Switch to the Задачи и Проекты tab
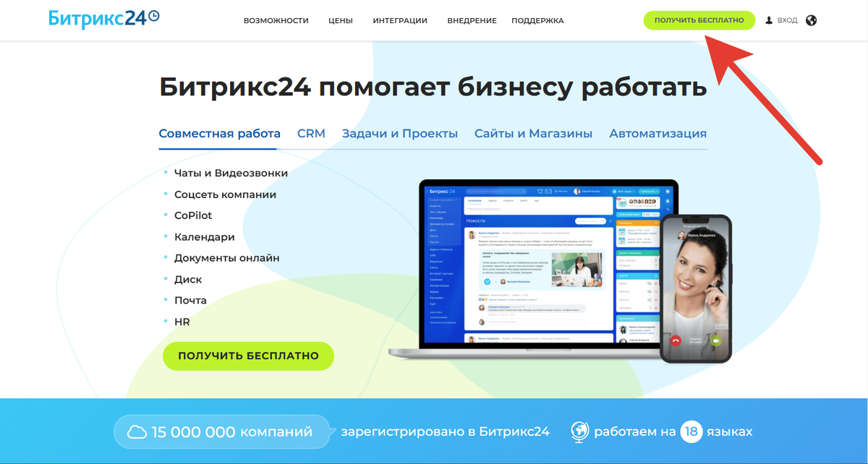 400,134
